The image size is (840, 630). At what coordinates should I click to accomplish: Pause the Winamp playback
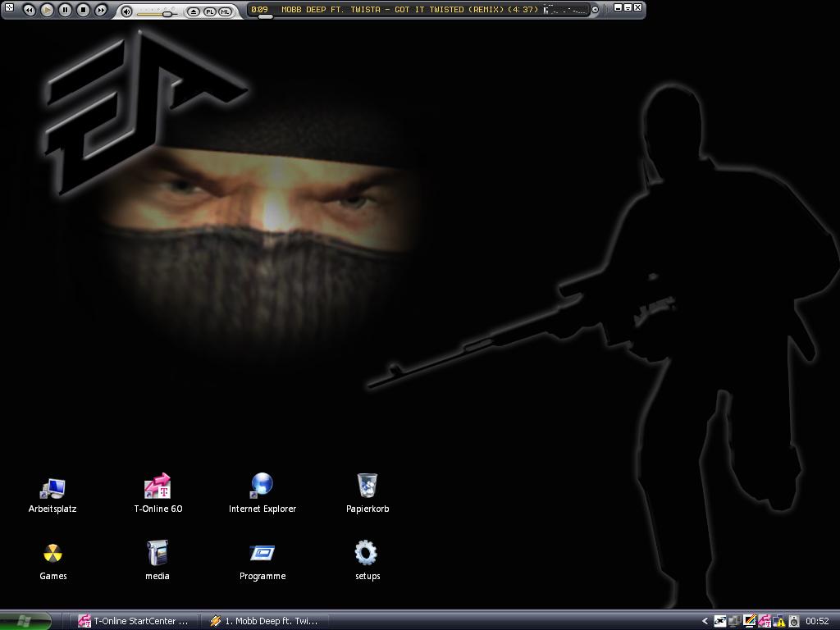tap(65, 10)
